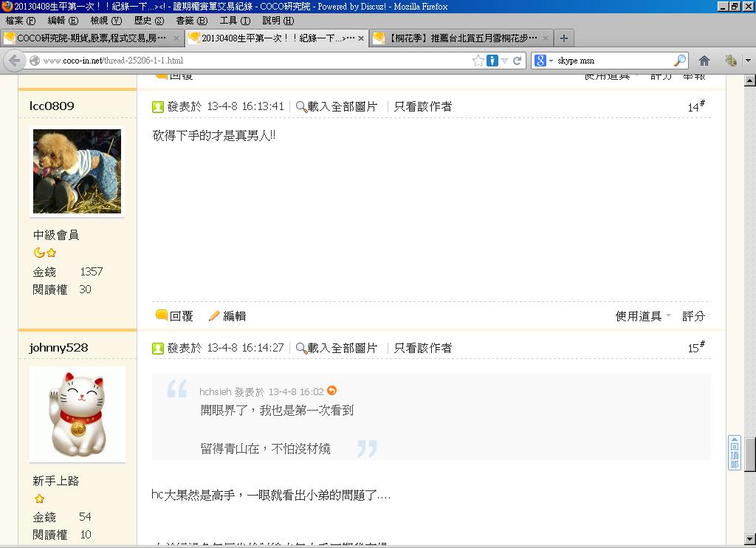Click quoted text 留得青山在，不怕沒材燒
The image size is (756, 548).
tap(266, 449)
